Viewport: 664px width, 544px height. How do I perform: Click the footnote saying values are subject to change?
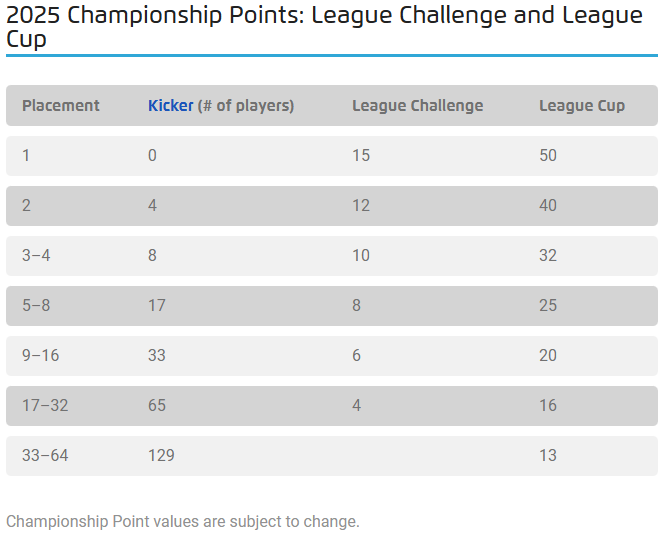tap(182, 522)
